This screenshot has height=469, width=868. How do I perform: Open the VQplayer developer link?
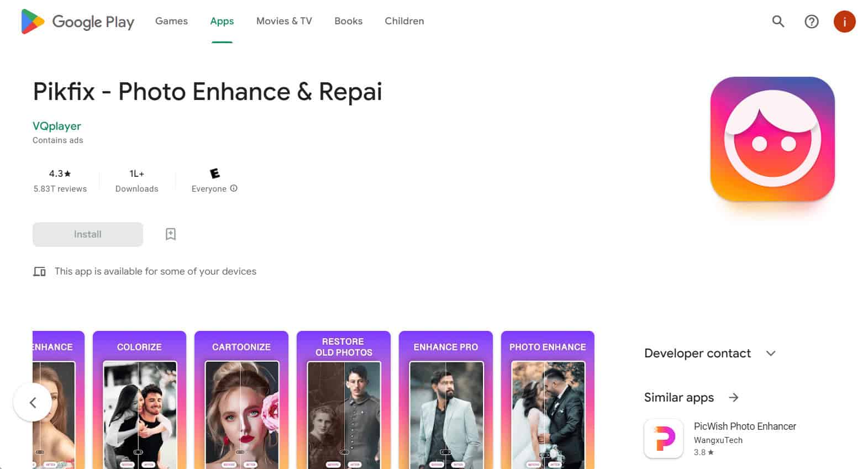(x=57, y=126)
